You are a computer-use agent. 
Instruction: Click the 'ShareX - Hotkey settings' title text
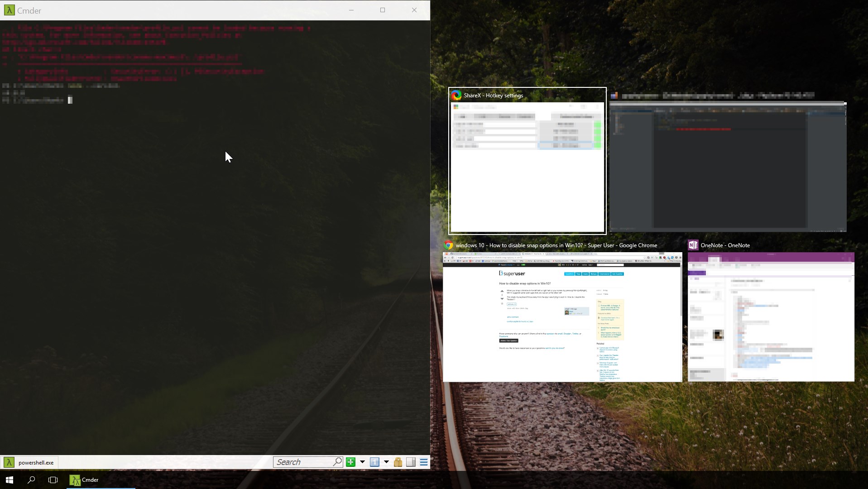point(493,96)
